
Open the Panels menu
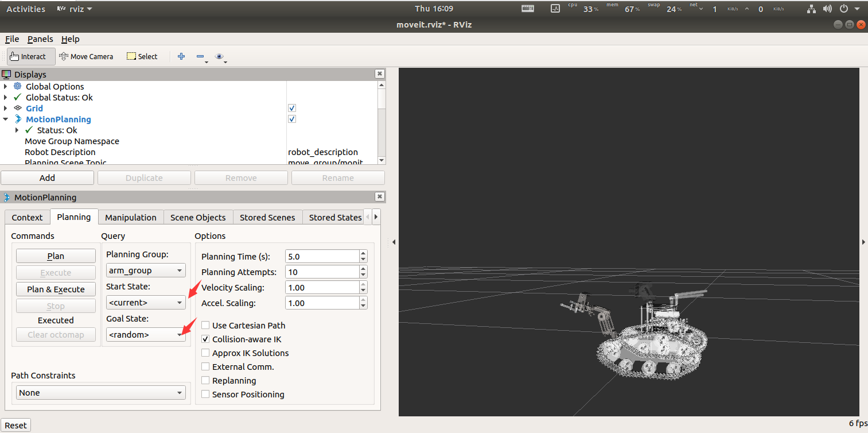(40, 39)
